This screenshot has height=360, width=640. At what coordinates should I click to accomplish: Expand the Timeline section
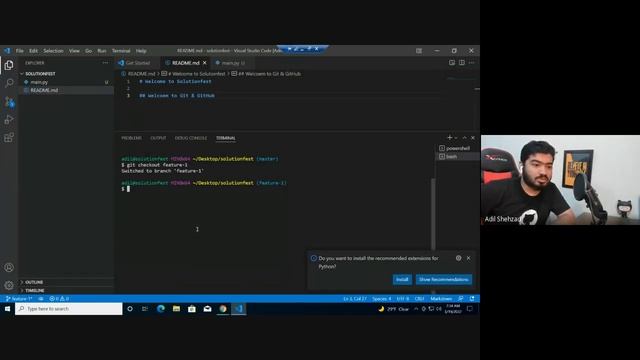pyautogui.click(x=35, y=290)
